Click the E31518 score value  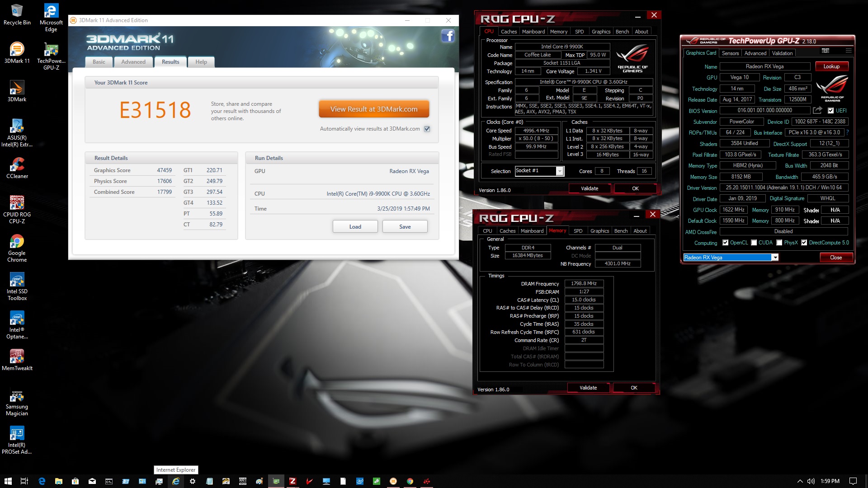pyautogui.click(x=155, y=110)
